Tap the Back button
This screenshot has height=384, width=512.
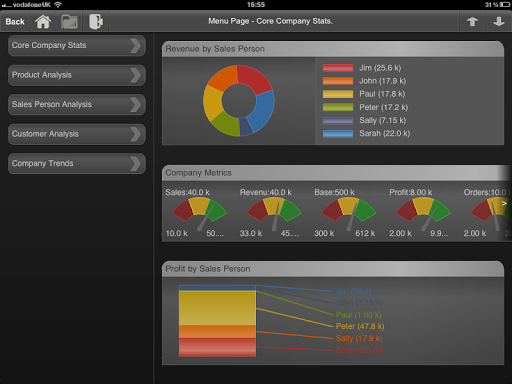pyautogui.click(x=15, y=22)
